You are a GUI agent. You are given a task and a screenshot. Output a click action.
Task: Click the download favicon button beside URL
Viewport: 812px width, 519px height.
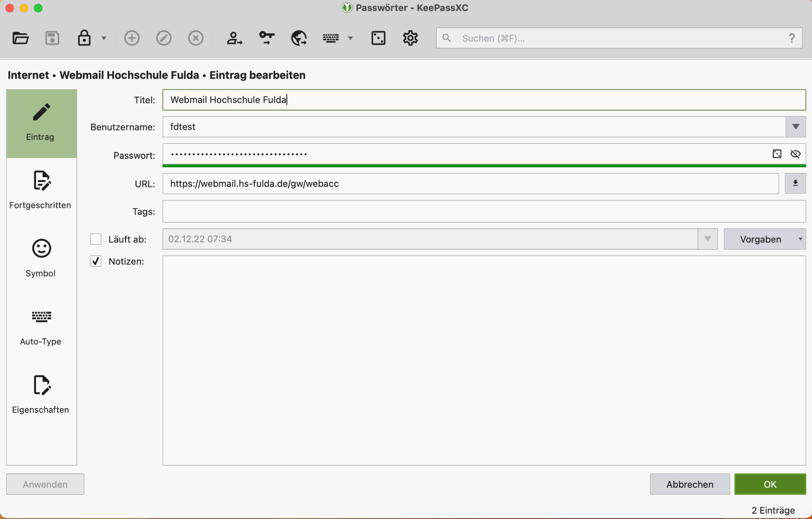(795, 184)
